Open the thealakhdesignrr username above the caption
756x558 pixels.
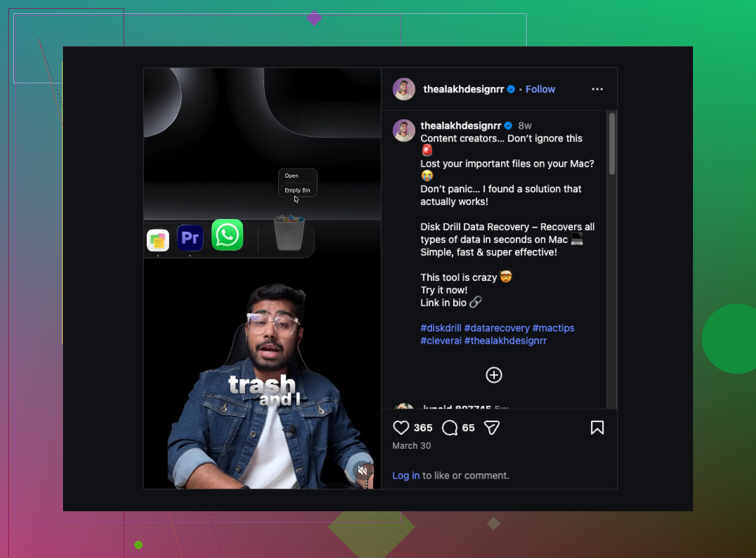tap(461, 125)
